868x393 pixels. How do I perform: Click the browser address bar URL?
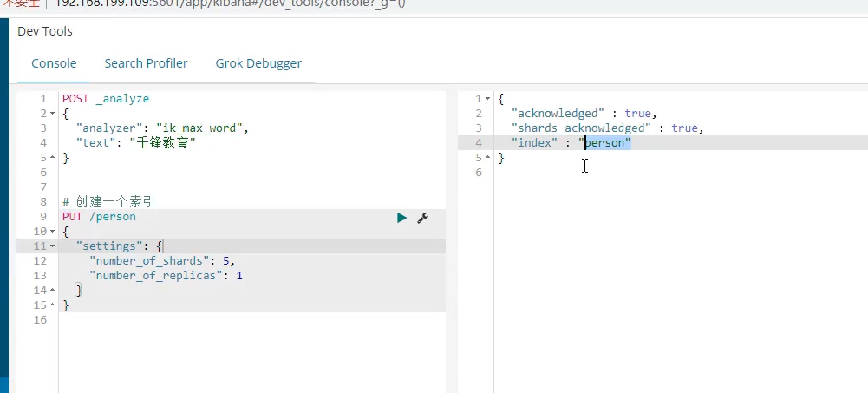point(217,3)
